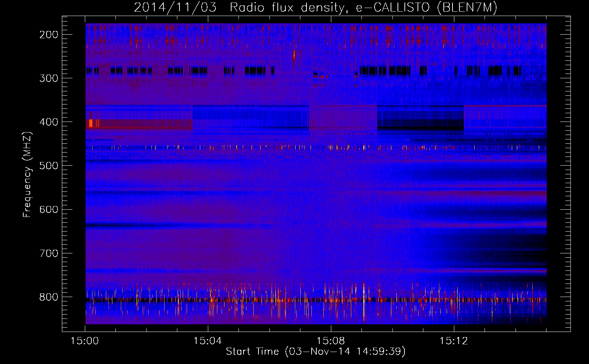Screen dimensions: 589x364
Task: Click the 200 frequency tick label
Action: click(x=49, y=35)
